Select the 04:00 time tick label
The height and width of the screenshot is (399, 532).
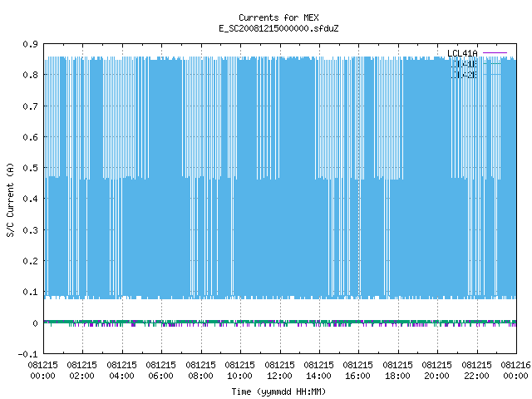[x=121, y=371]
